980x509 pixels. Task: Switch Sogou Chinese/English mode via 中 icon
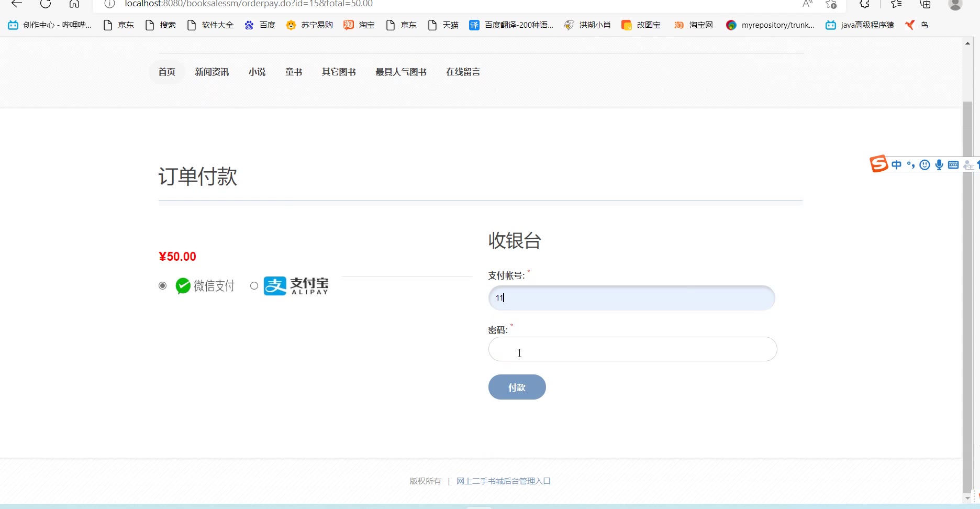click(x=897, y=165)
